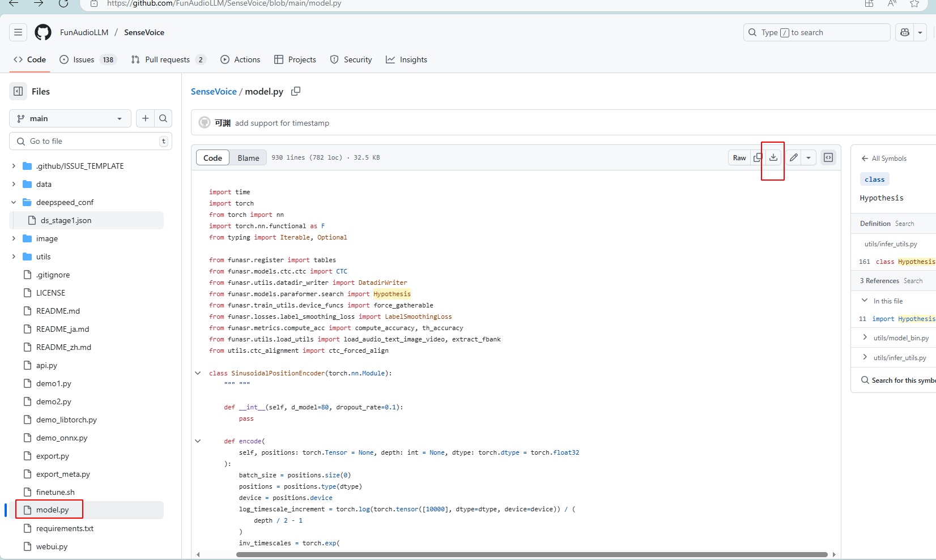936x560 pixels.
Task: Open the GitHub hamburger navigation menu
Action: tap(18, 32)
